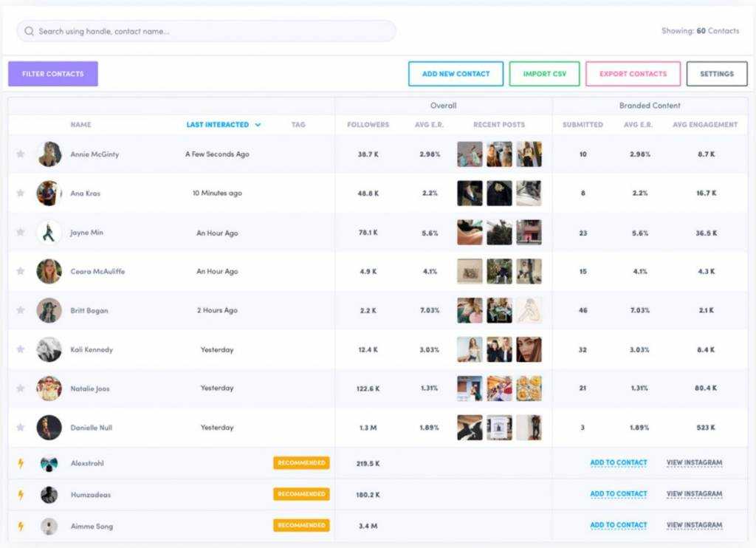Expand the Last Interacted sort chevron

(x=258, y=126)
